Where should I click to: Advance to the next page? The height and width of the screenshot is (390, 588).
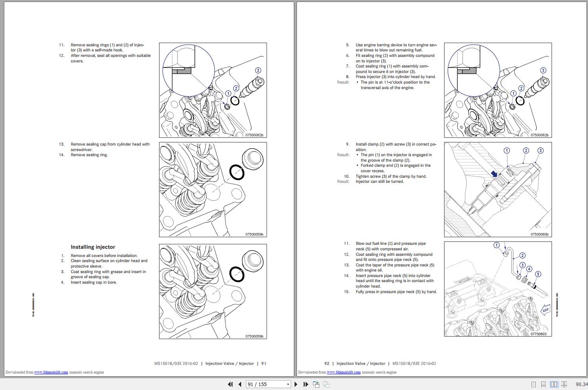296,384
